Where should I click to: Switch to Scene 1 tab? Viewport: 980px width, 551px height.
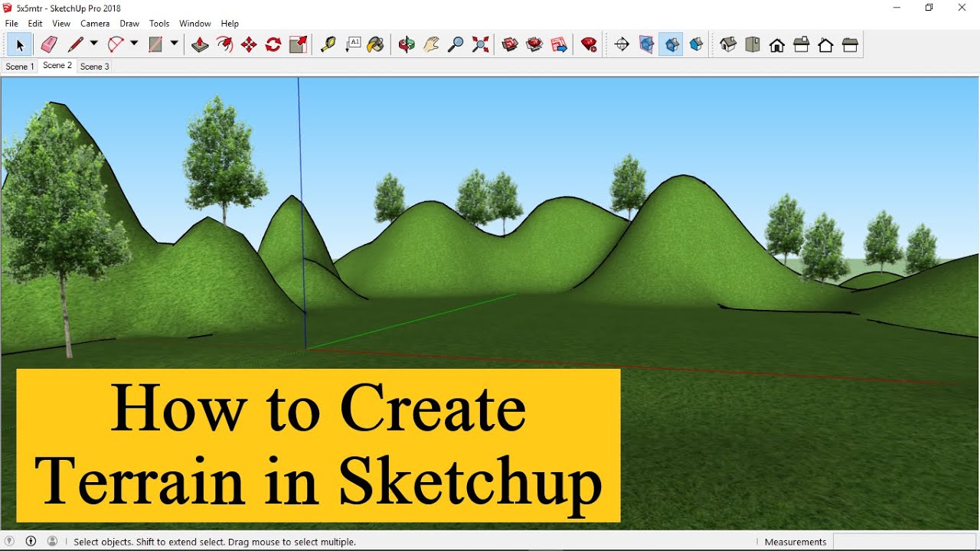click(x=19, y=67)
